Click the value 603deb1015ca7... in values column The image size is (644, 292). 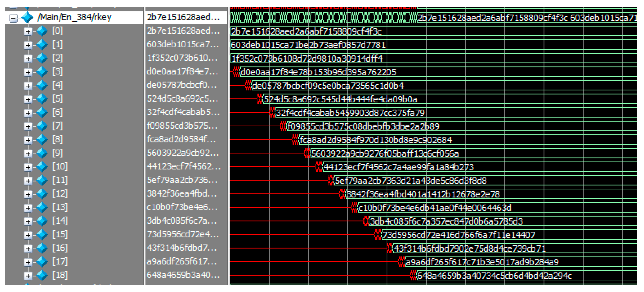pos(183,44)
